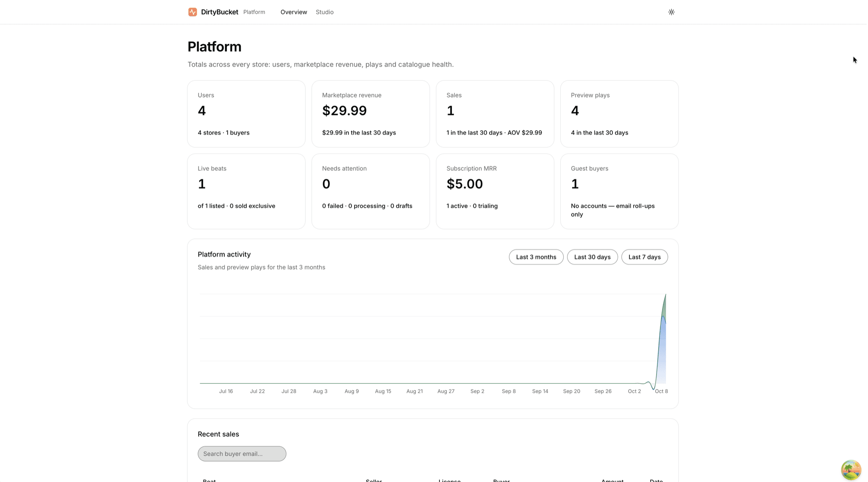Click the Users stat card
Viewport: 868px width, 482px height.
(x=246, y=114)
